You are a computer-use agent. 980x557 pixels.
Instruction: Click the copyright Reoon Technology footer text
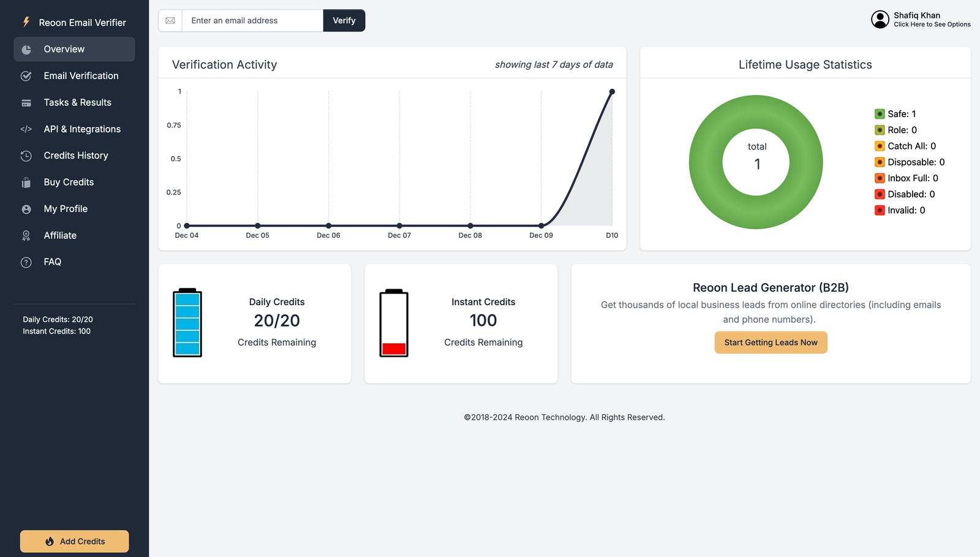564,418
